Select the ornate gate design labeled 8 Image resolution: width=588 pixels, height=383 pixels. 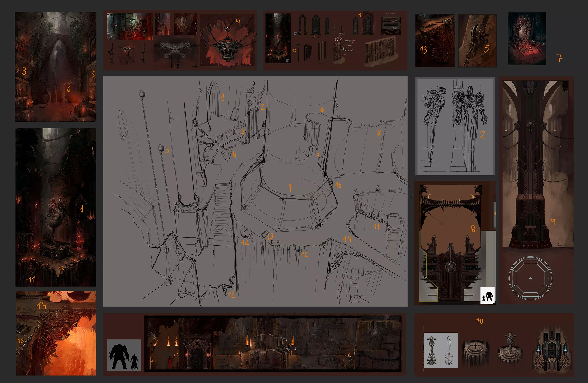pyautogui.click(x=451, y=243)
